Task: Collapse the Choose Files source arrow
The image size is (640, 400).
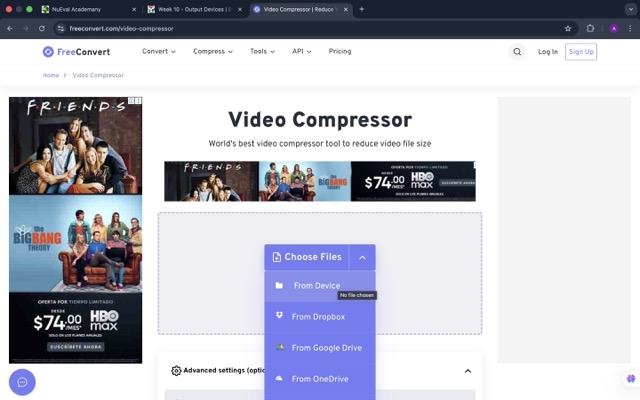Action: click(x=362, y=257)
